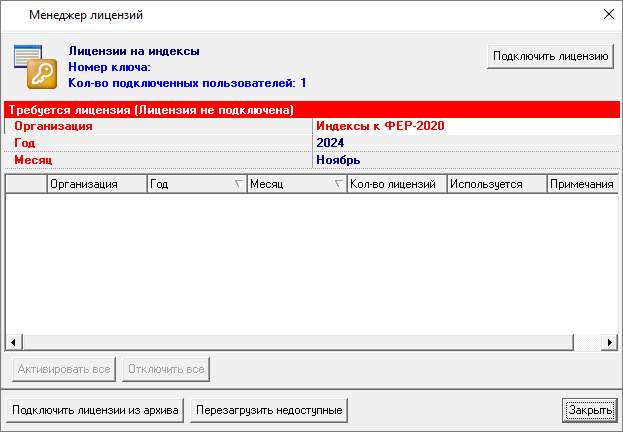The height and width of the screenshot is (432, 623).
Task: Click the Лицензии на индексы heading
Action: tap(134, 51)
